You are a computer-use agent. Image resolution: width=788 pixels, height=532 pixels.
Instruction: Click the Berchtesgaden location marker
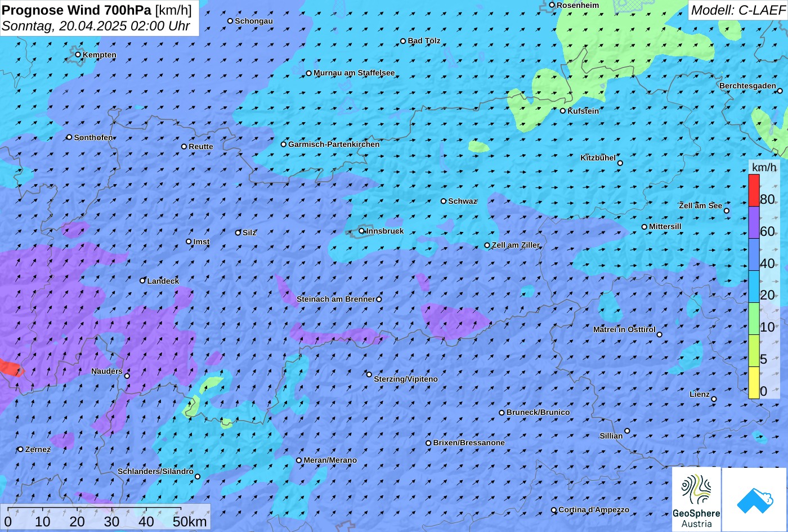(780, 91)
